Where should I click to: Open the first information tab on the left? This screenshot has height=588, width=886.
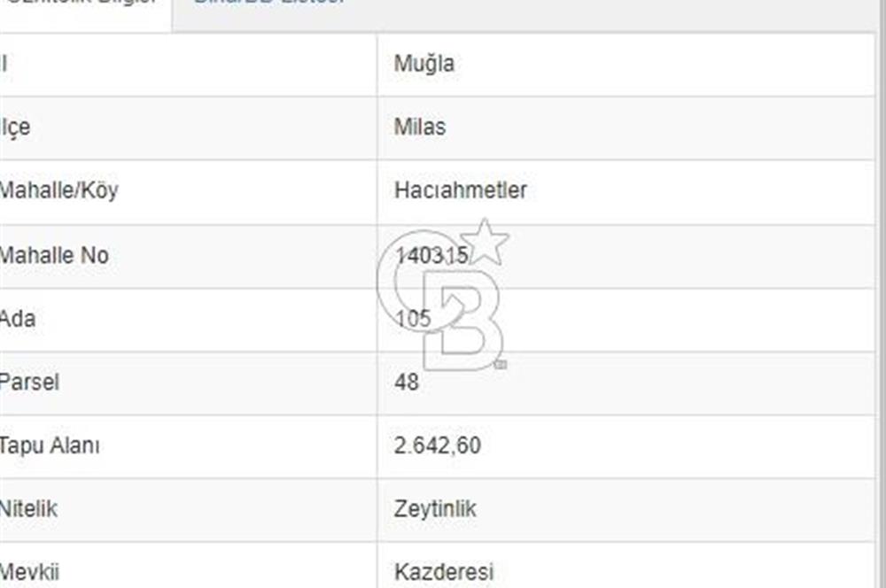point(84,5)
